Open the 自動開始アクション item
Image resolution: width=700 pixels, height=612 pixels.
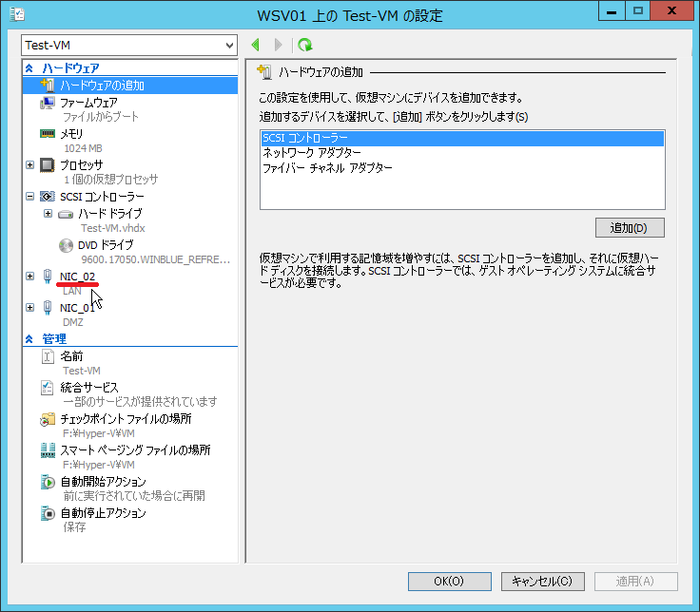103,482
